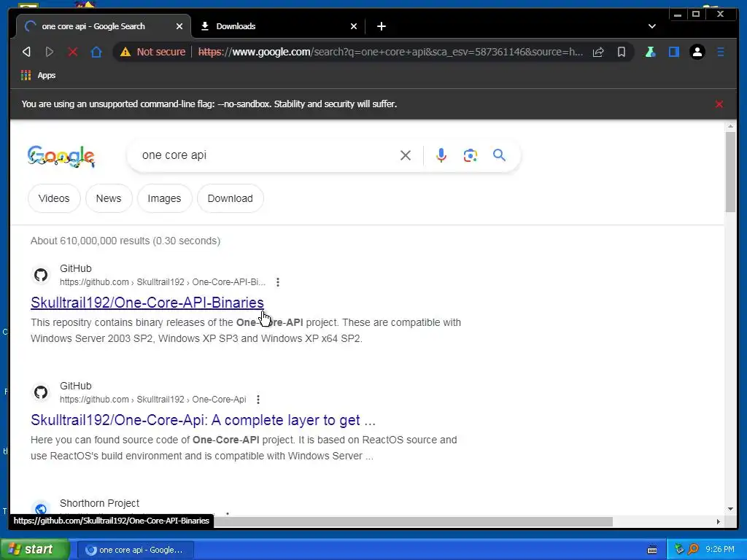Click GitHub favicon of second result
The image size is (747, 560).
pyautogui.click(x=41, y=392)
